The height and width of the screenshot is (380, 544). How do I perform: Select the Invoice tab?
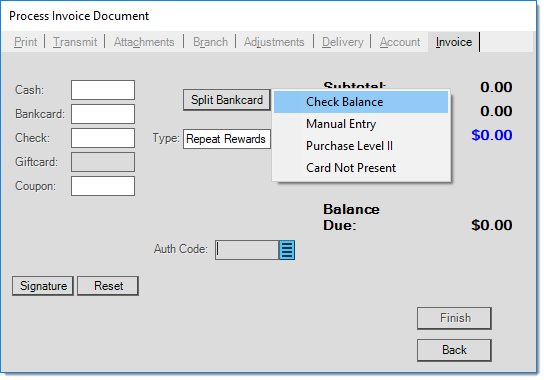[454, 42]
